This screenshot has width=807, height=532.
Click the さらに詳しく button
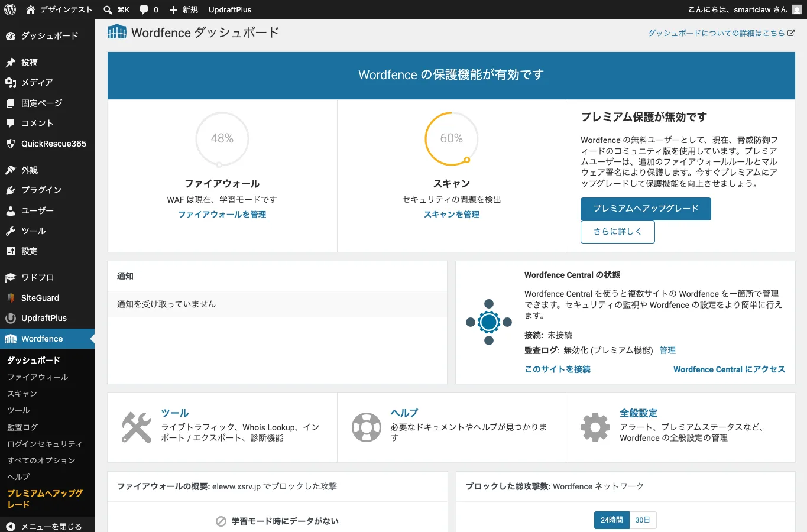tap(618, 232)
